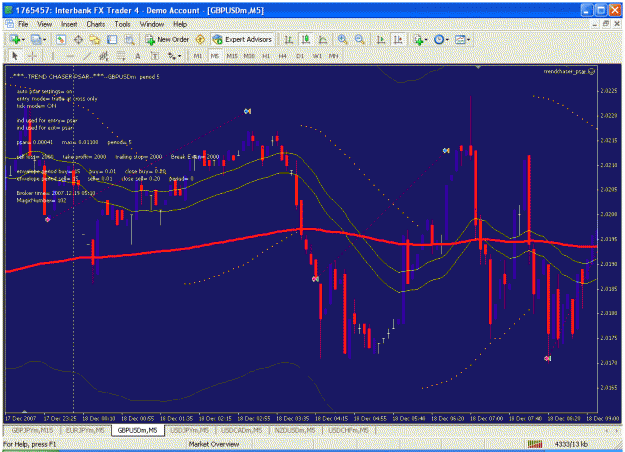Select the Text Label tool
This screenshot has width=625, height=452.
[155, 56]
